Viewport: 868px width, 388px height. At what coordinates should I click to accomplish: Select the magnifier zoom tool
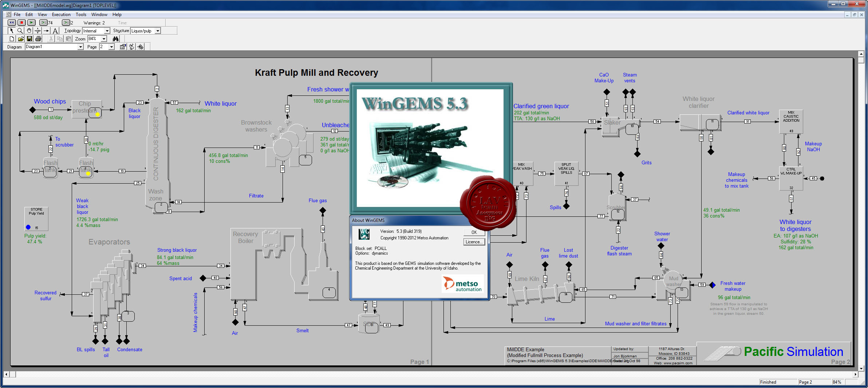point(20,31)
